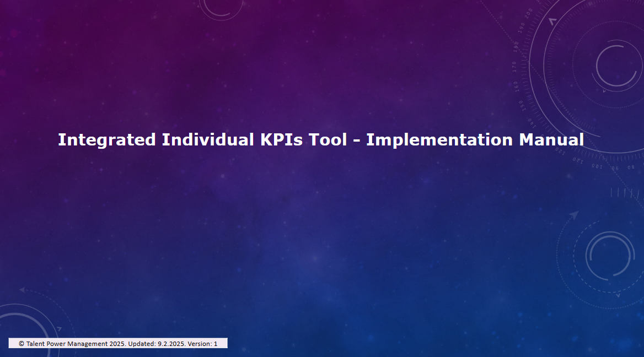Click the title 'Integrated Individual KPIs Tool - Implementation Manual'
This screenshot has height=357, width=644.
(321, 140)
